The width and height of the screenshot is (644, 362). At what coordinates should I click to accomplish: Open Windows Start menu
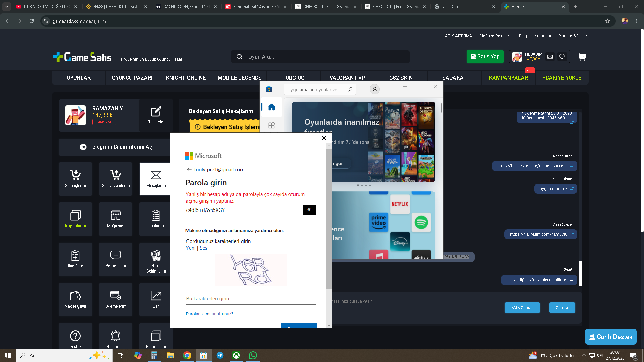(x=8, y=355)
